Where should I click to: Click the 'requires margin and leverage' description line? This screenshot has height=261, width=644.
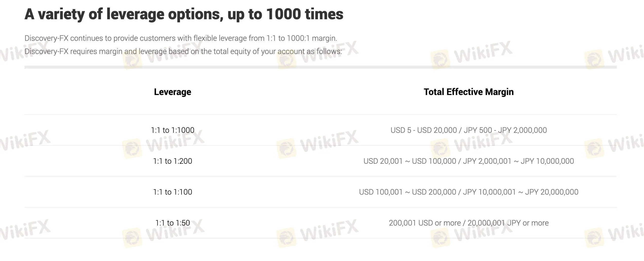tap(183, 51)
